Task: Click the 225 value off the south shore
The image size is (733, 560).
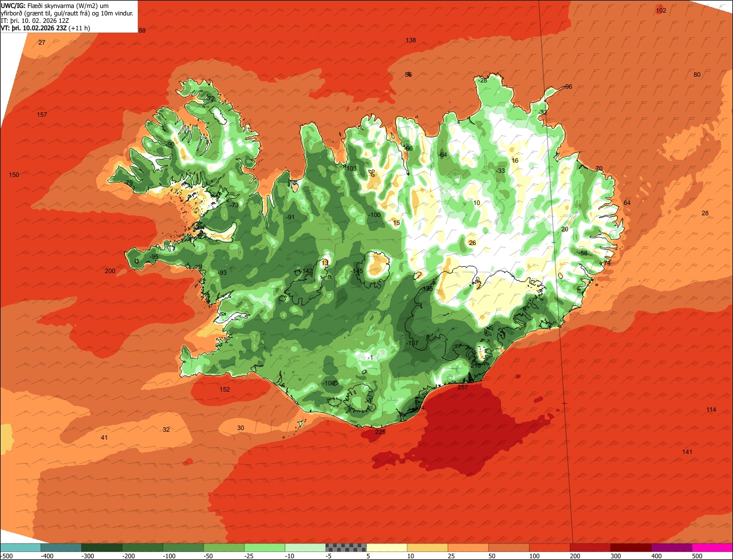Action: (380, 432)
